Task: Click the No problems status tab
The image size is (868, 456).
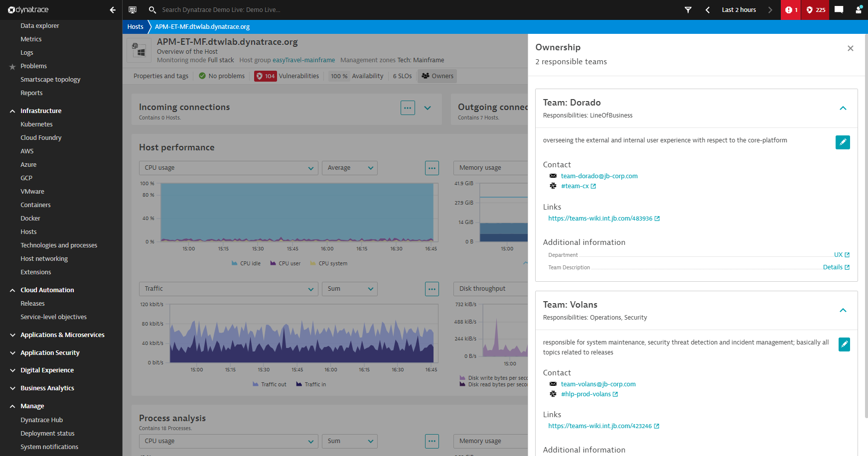Action: coord(221,76)
